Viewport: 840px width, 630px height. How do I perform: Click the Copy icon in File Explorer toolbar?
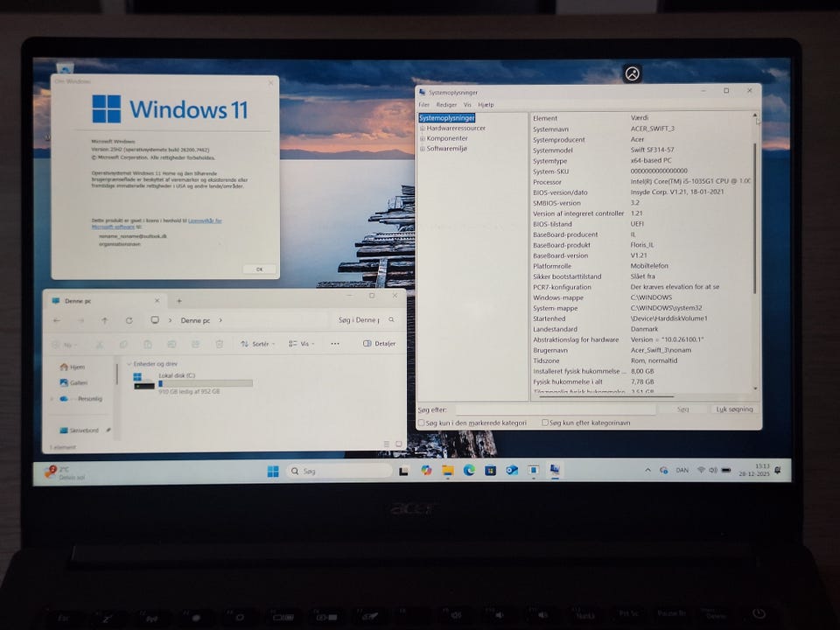pos(123,344)
